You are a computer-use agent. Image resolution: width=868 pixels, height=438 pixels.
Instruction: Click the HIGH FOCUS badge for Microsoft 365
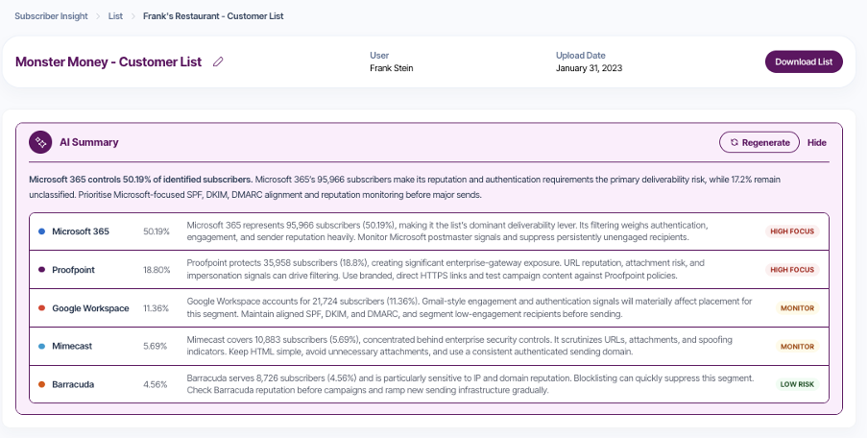click(x=792, y=231)
